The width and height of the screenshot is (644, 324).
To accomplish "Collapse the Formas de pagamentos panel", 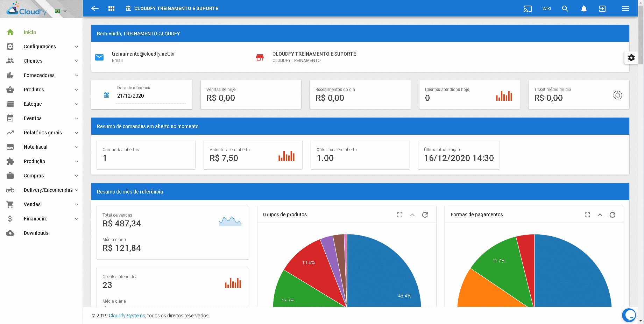I will [600, 215].
